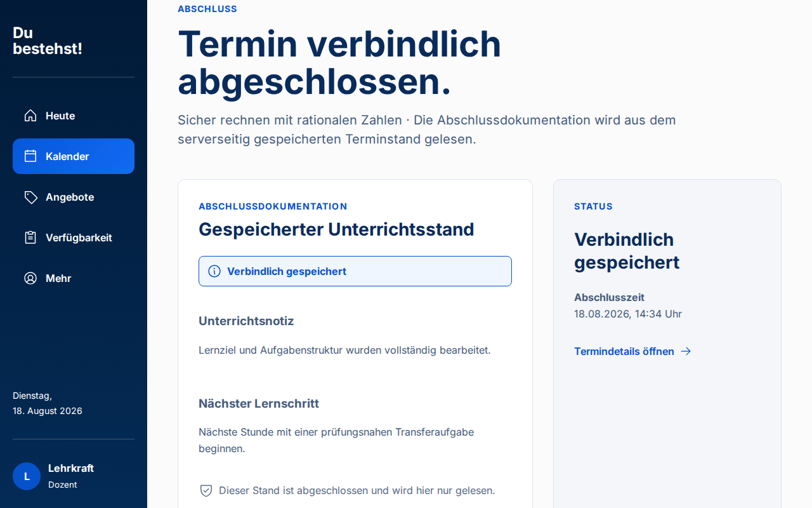Click the arrow next to Termindetails öffnen
This screenshot has height=508, width=812.
tap(686, 351)
